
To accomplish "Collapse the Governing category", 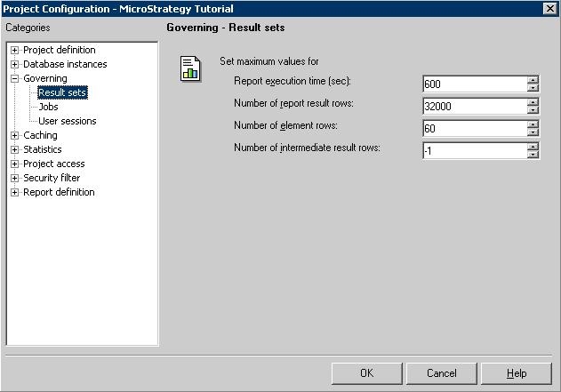I will (x=14, y=79).
